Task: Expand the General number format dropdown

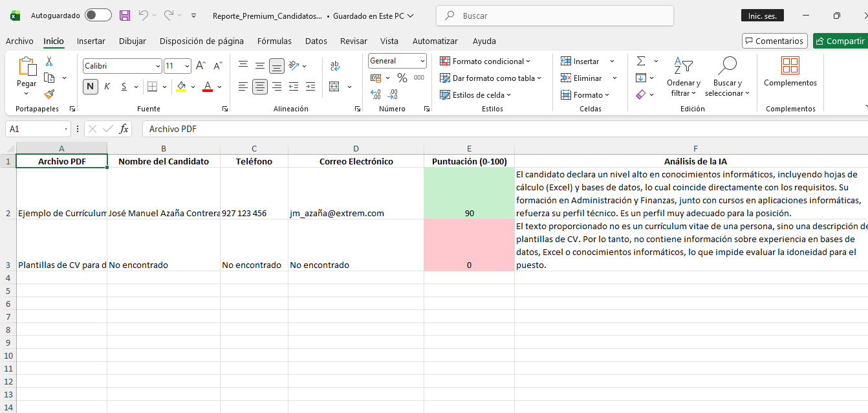Action: coord(397,61)
